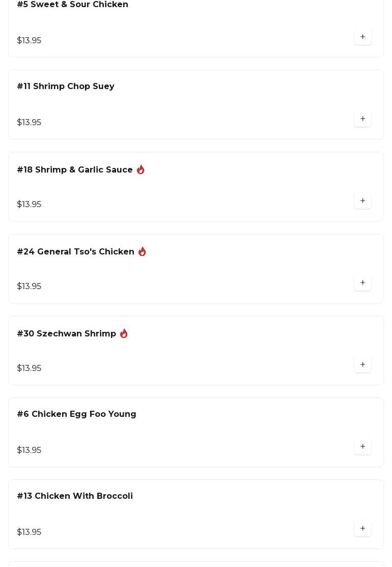Open #6 Chicken Egg Foo Young item title
392x567 pixels.
[x=77, y=414]
